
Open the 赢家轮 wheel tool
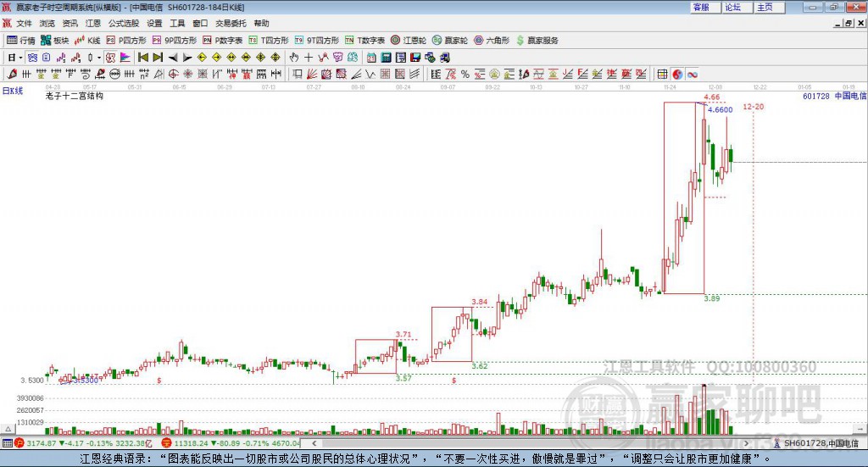coord(450,41)
